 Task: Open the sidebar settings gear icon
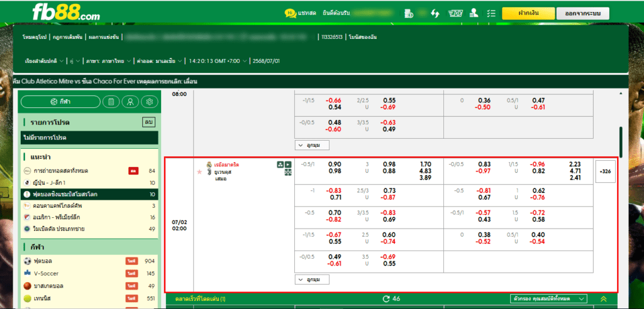(x=150, y=102)
